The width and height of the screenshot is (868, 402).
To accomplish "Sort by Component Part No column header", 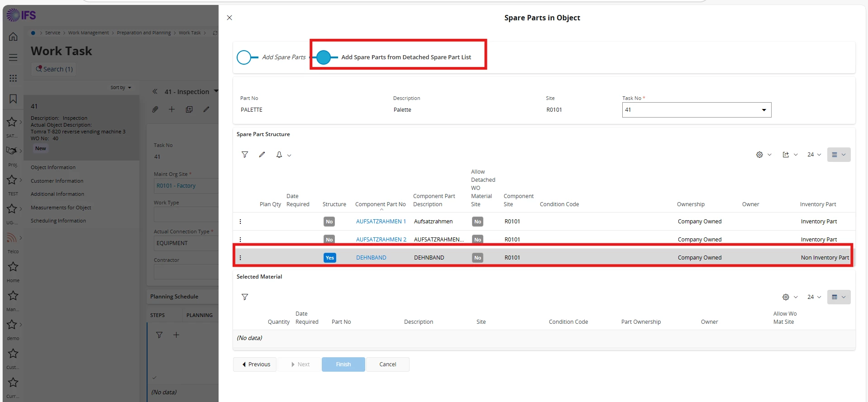I will [381, 204].
